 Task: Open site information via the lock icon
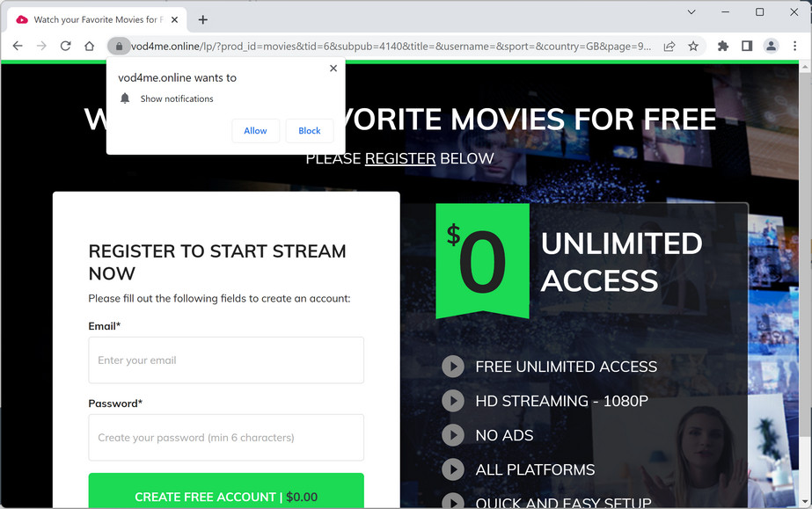click(x=120, y=46)
